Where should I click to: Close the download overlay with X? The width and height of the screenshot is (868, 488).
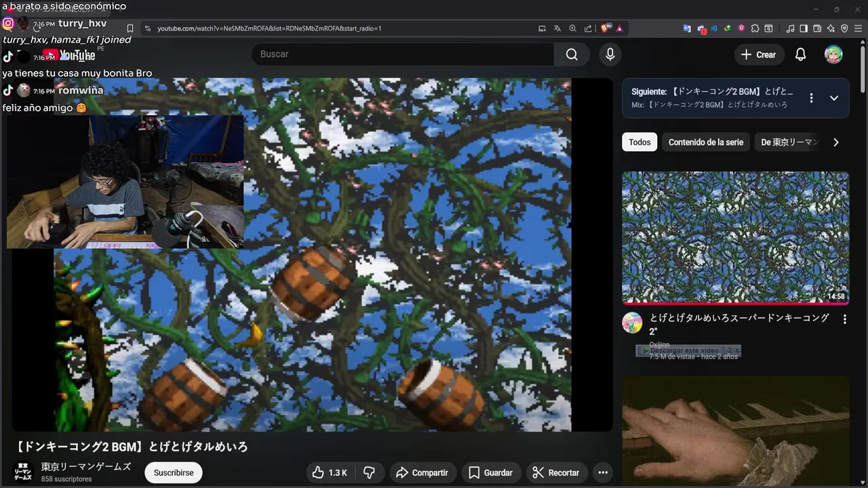click(737, 350)
